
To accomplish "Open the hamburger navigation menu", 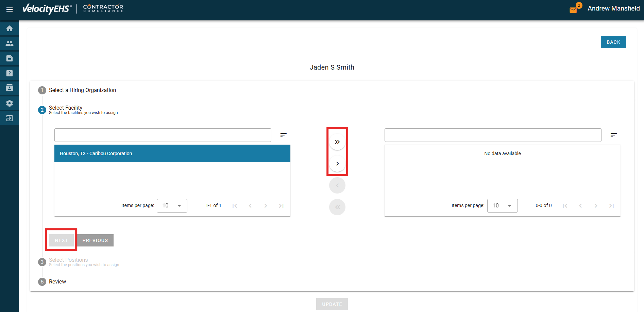I will pyautogui.click(x=10, y=10).
